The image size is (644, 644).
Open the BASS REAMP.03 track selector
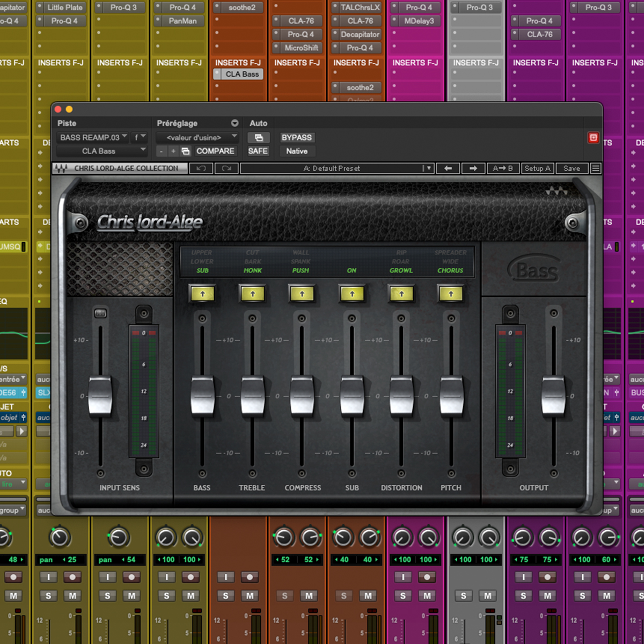(93, 138)
